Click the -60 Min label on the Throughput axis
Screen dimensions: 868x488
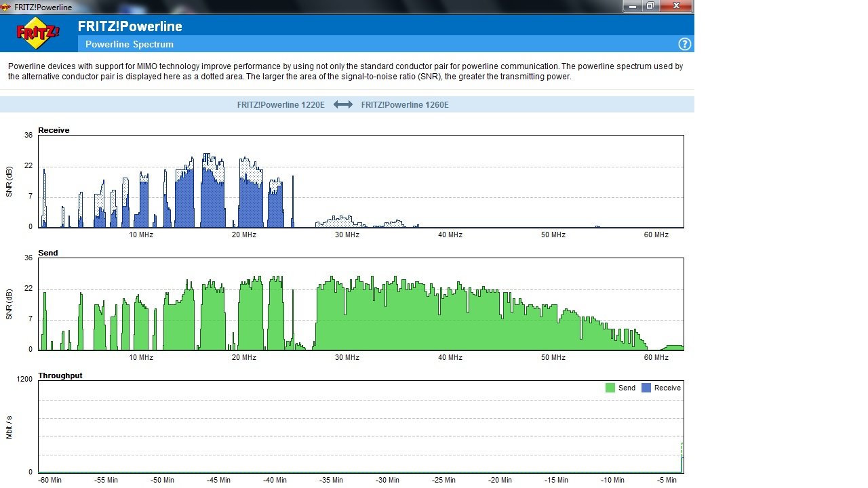pos(50,480)
